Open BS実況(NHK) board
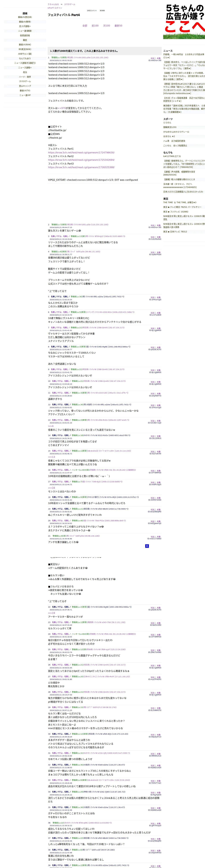The image size is (205, 868). pyautogui.click(x=25, y=49)
